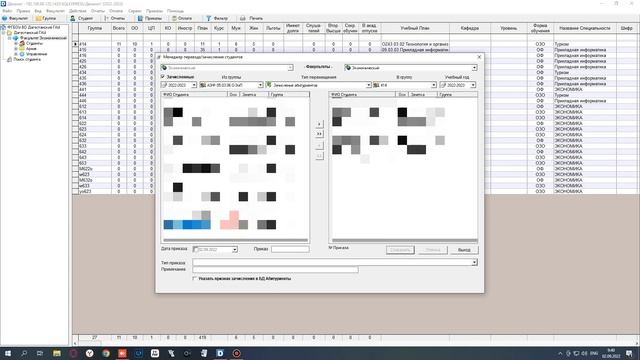
Task: Open Отчеты from the toolbar
Action: tap(114, 18)
